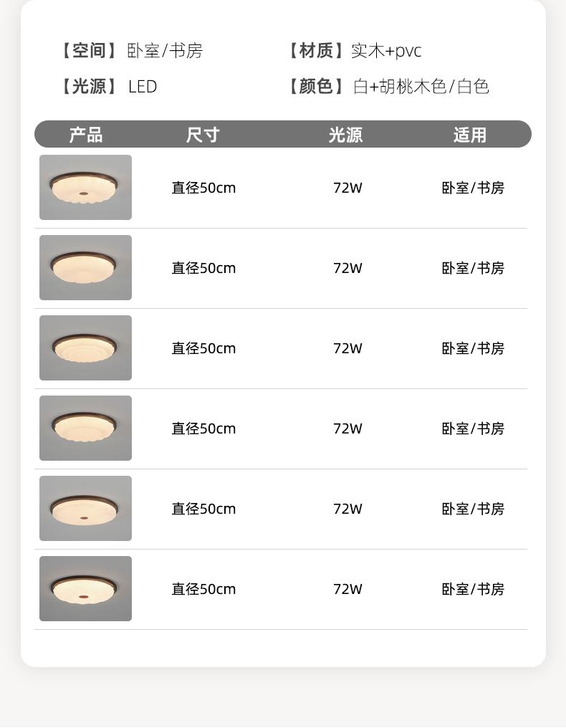The width and height of the screenshot is (566, 728).
Task: Click the 【颜色】 spec label
Action: coord(316,87)
